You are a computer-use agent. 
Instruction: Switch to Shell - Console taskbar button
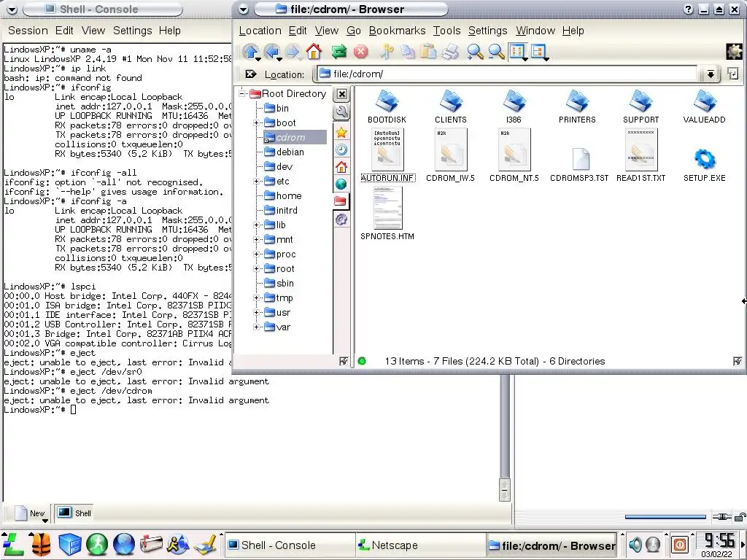pos(289,545)
